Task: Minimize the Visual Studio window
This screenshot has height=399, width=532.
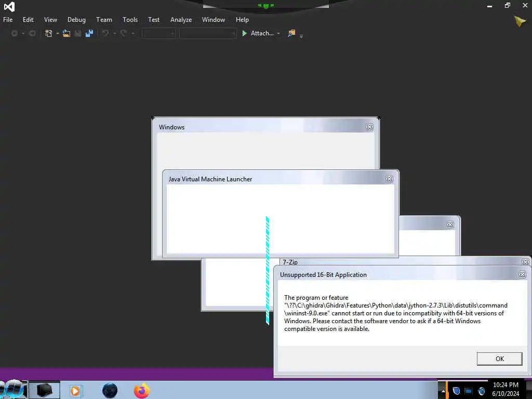Action: point(489,6)
